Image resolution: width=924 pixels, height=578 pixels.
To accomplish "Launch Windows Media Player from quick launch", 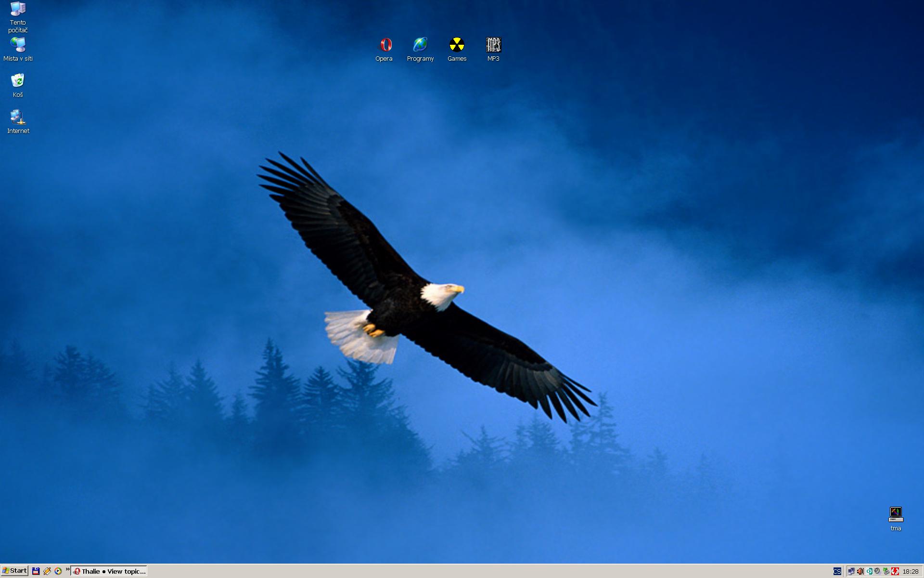I will click(x=58, y=571).
